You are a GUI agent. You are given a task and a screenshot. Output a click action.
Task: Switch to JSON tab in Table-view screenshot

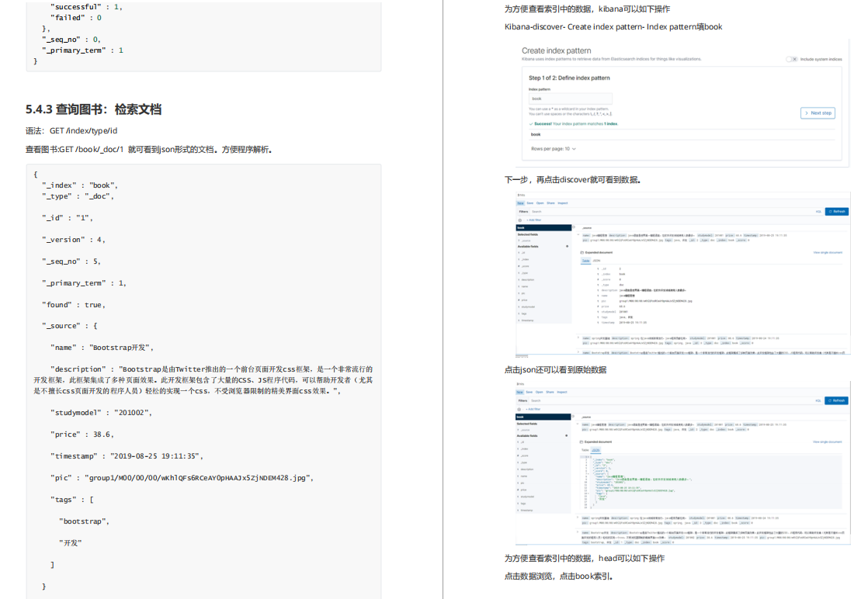[x=596, y=261]
